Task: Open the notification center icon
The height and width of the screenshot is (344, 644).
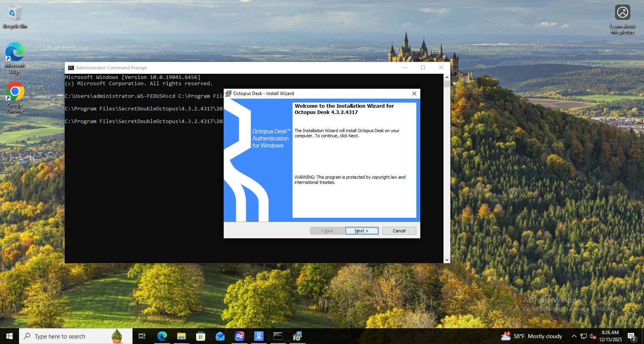Action: [631, 337]
